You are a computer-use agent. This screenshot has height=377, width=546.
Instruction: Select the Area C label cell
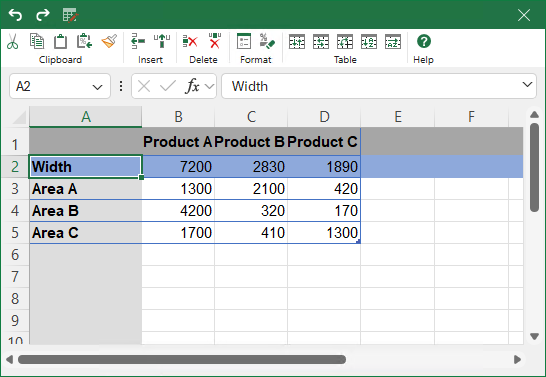pyautogui.click(x=86, y=233)
